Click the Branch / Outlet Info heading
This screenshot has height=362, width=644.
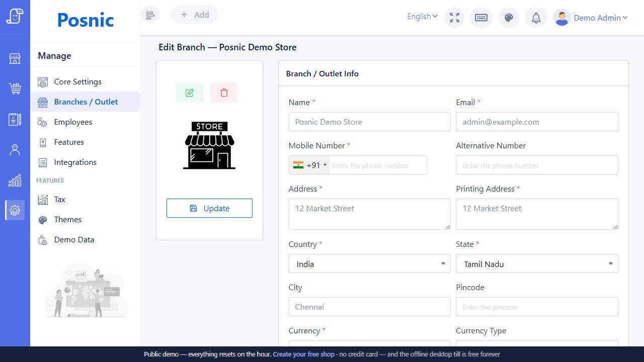[323, 73]
